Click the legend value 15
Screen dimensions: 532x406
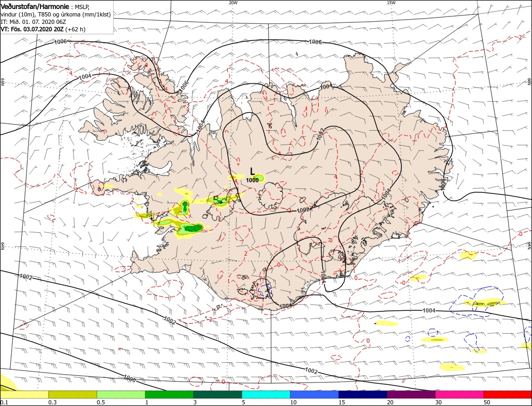tap(342, 402)
